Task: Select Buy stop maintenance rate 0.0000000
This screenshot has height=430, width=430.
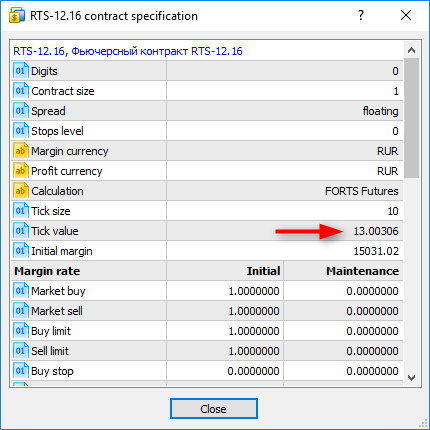Action: coord(372,371)
